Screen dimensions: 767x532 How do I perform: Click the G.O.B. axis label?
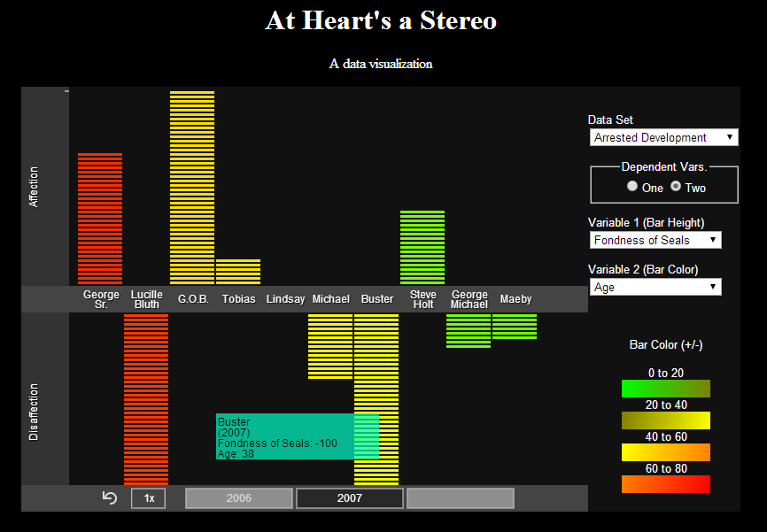193,299
